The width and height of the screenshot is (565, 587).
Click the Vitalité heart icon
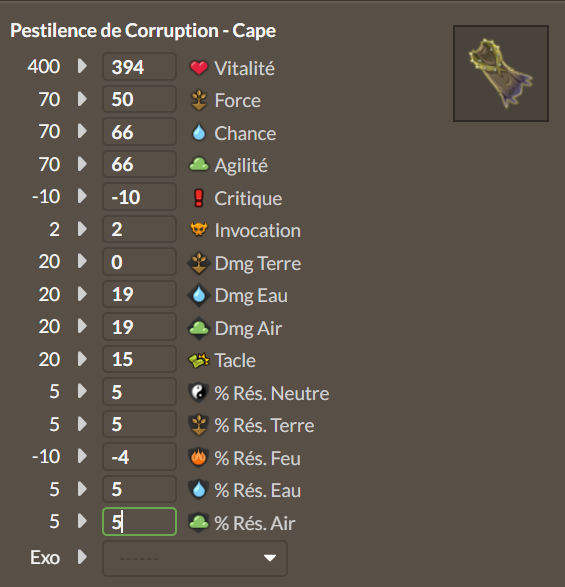[x=199, y=68]
